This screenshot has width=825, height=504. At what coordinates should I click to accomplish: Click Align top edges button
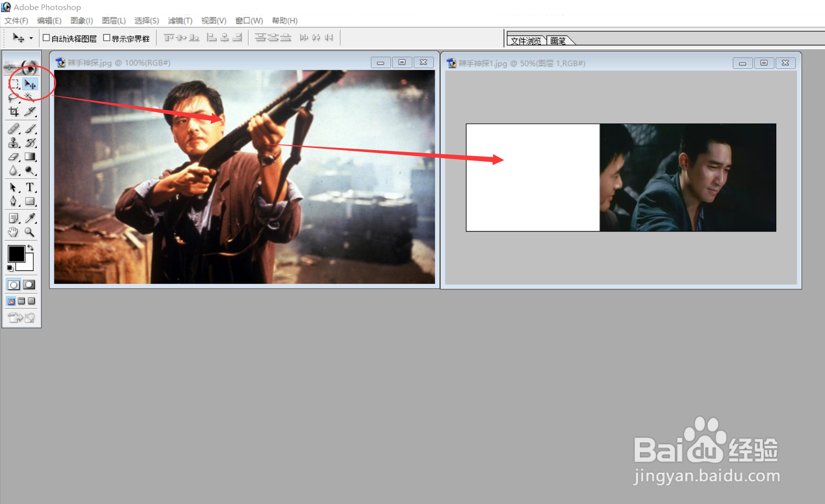pyautogui.click(x=169, y=38)
